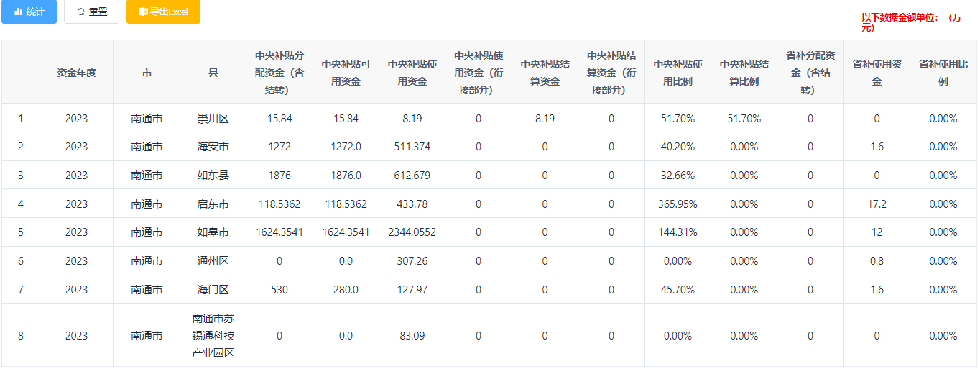The image size is (980, 369).
Task: Click the refresh icon on 重置 button
Action: (x=80, y=12)
